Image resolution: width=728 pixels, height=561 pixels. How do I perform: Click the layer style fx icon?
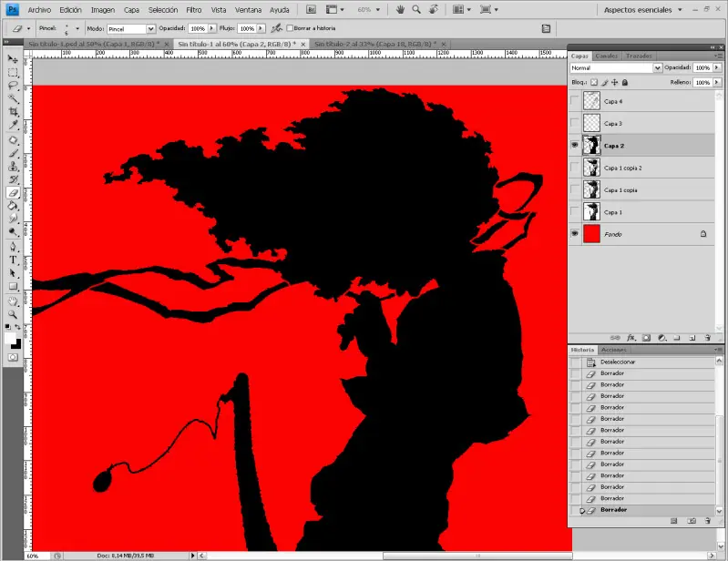(631, 338)
